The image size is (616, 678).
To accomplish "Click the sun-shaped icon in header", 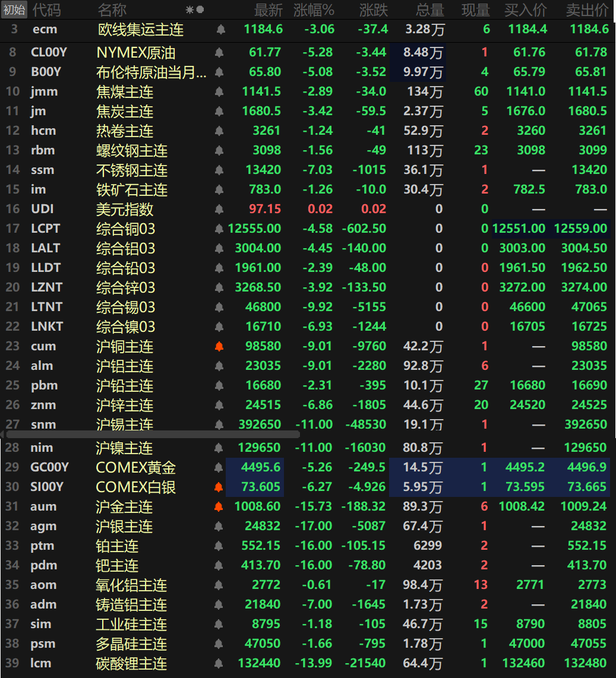I will point(189,9).
